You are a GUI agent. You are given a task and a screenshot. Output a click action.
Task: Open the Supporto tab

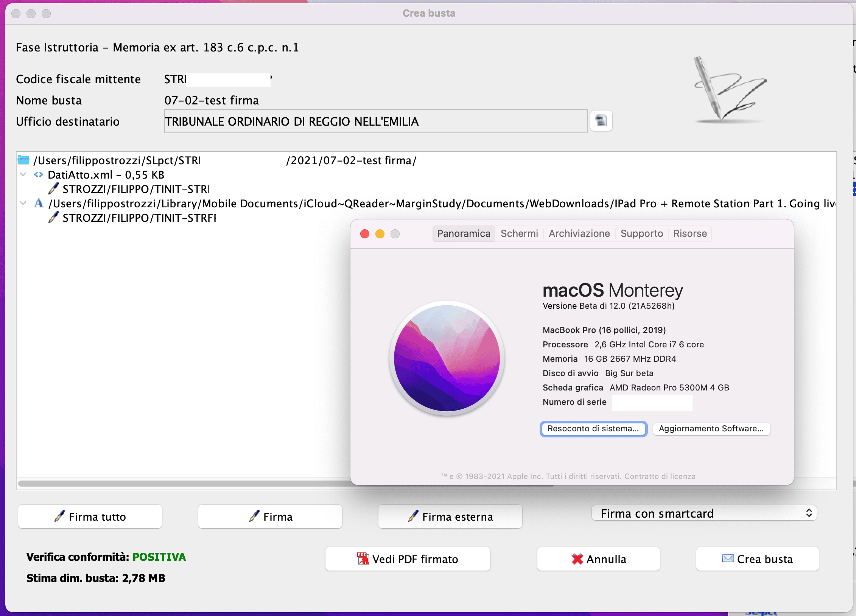(x=642, y=233)
